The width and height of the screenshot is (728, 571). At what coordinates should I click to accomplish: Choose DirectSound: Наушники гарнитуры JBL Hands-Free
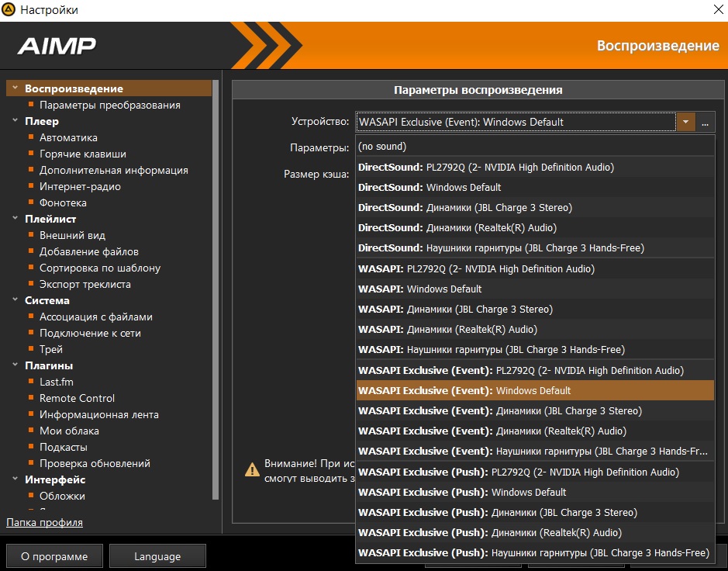tap(535, 248)
